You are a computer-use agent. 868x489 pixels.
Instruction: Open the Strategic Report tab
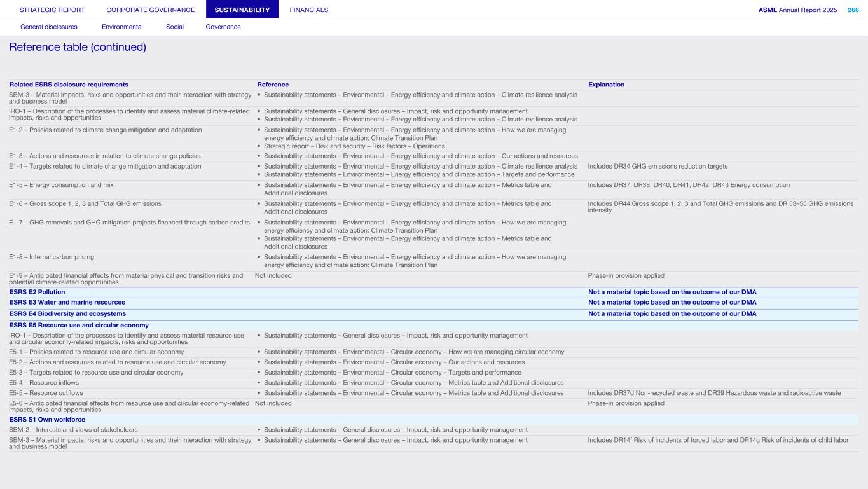pyautogui.click(x=52, y=10)
